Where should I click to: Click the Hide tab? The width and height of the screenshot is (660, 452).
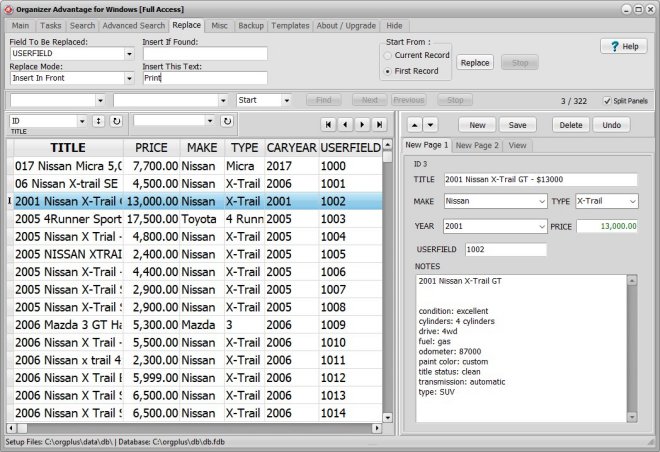[394, 26]
